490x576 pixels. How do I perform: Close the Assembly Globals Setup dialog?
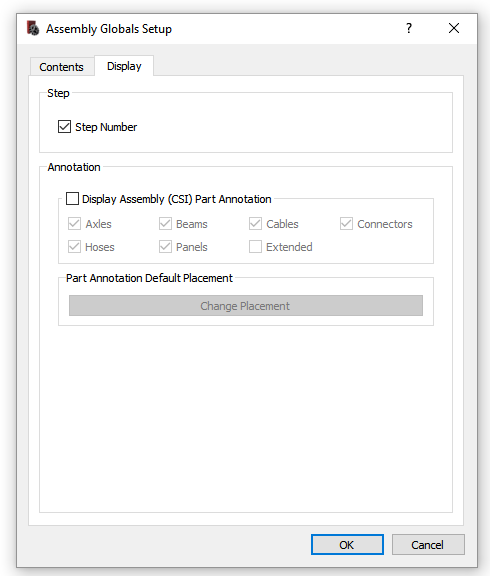[x=454, y=28]
